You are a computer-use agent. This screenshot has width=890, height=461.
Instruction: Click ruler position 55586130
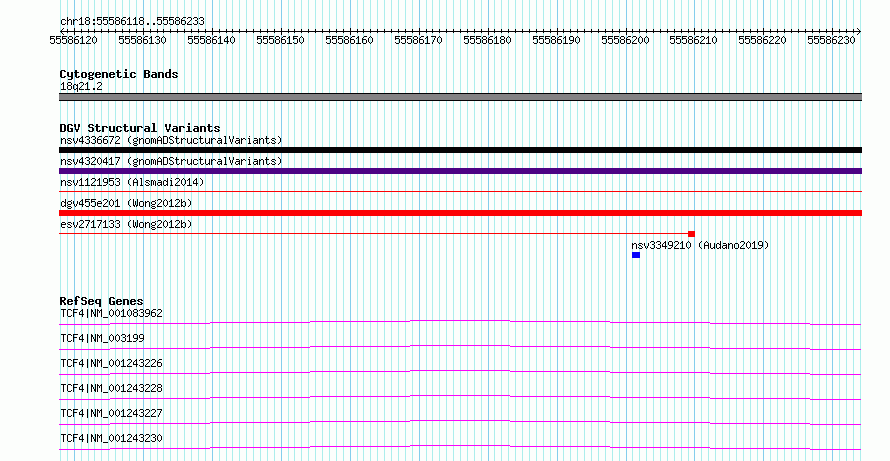point(142,40)
